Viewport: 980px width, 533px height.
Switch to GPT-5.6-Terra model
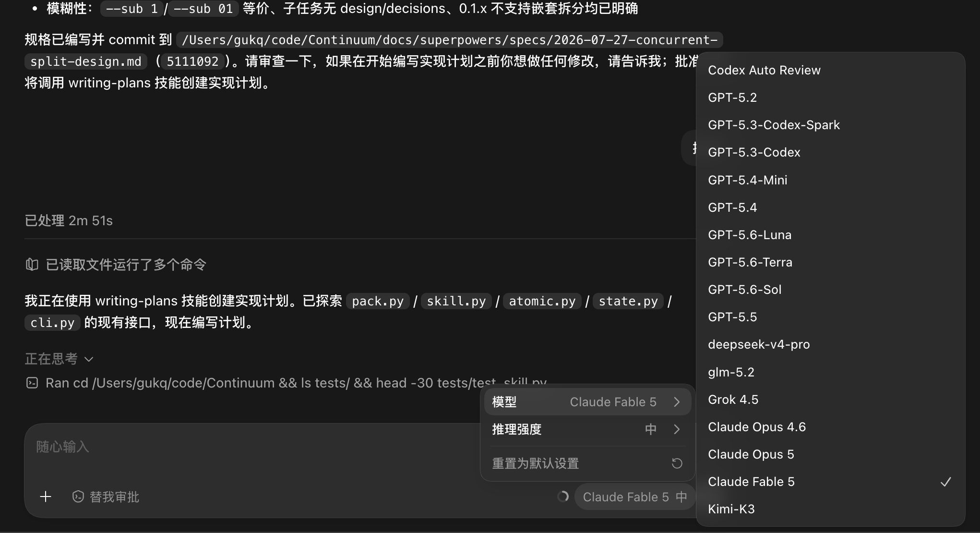coord(830,262)
